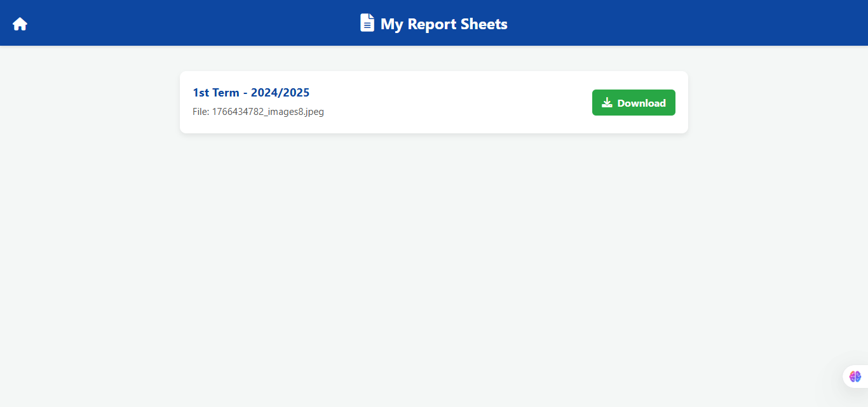The image size is (868, 407).
Task: Open the colorful brain assistant icon
Action: coord(855,377)
